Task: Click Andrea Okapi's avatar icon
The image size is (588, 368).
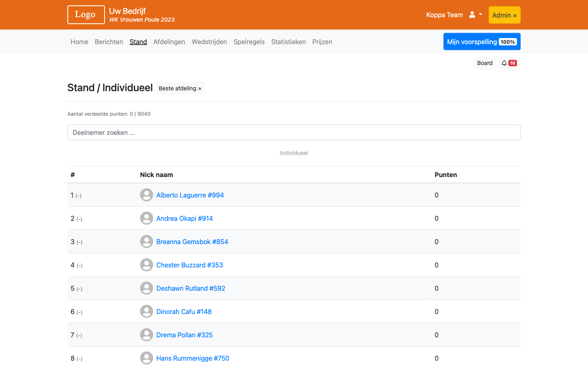Action: pos(147,218)
